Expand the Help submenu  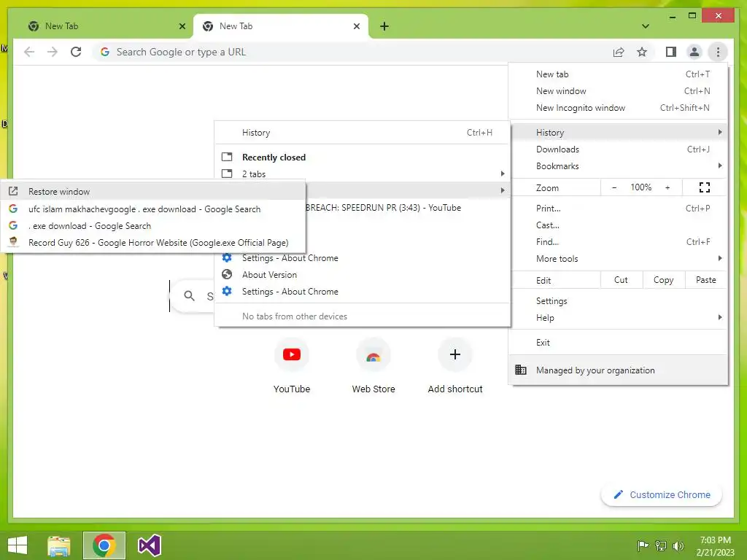pyautogui.click(x=618, y=318)
